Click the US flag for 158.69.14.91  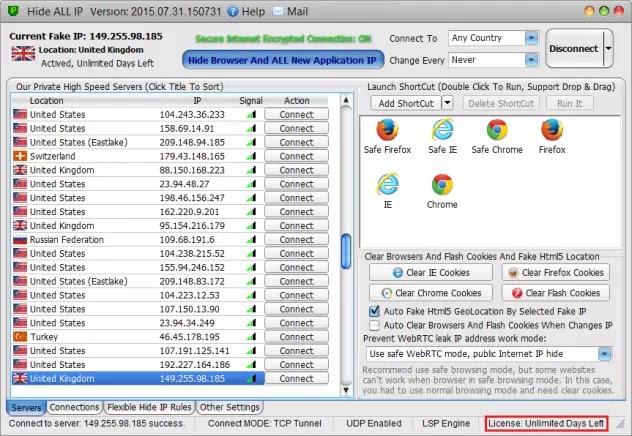[x=20, y=129]
